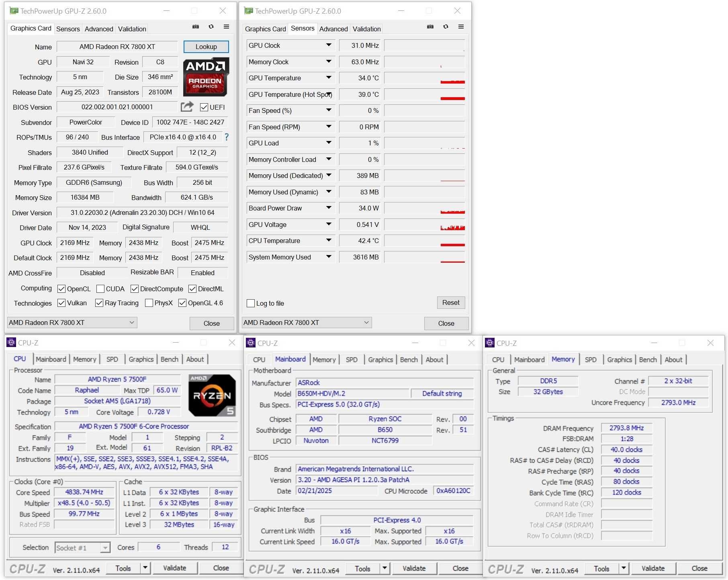Click Validate button in CPU-Z CPU window
Screen dimensions: 728x580
point(174,568)
